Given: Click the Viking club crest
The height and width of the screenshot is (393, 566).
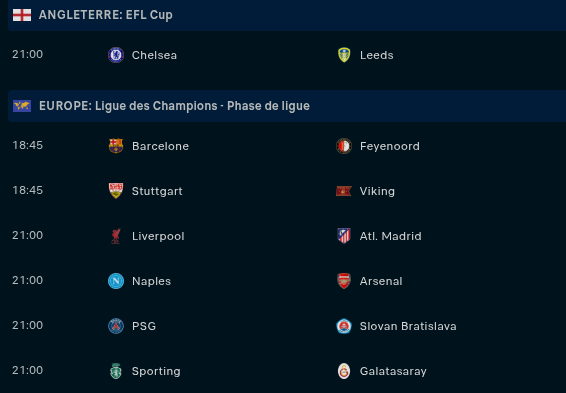Looking at the screenshot, I should [x=344, y=191].
